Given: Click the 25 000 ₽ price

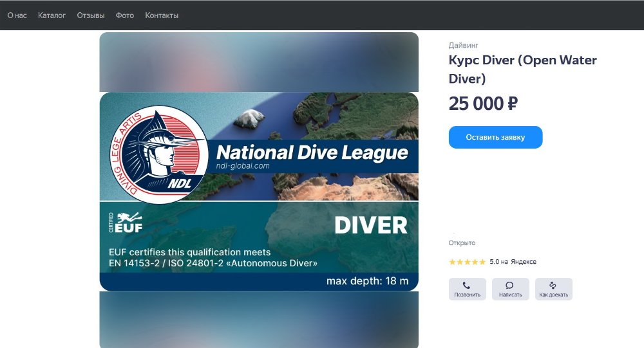Looking at the screenshot, I should [x=483, y=104].
